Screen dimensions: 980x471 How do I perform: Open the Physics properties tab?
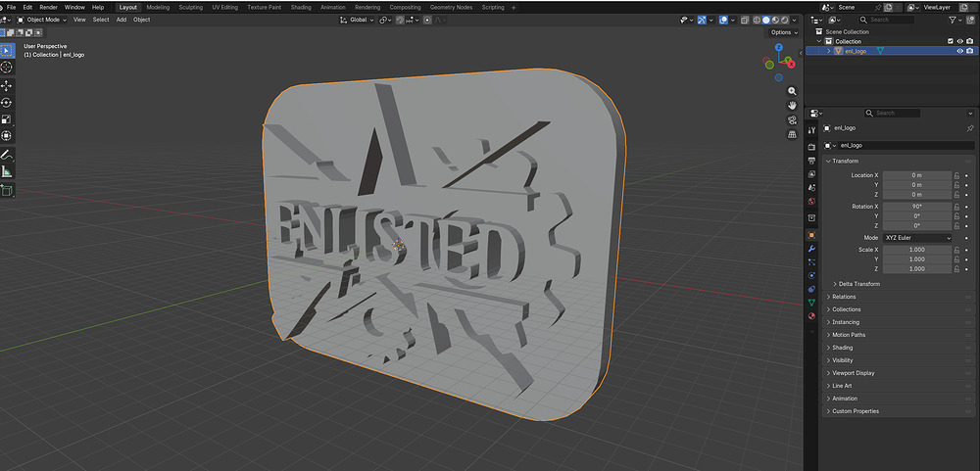click(x=811, y=275)
